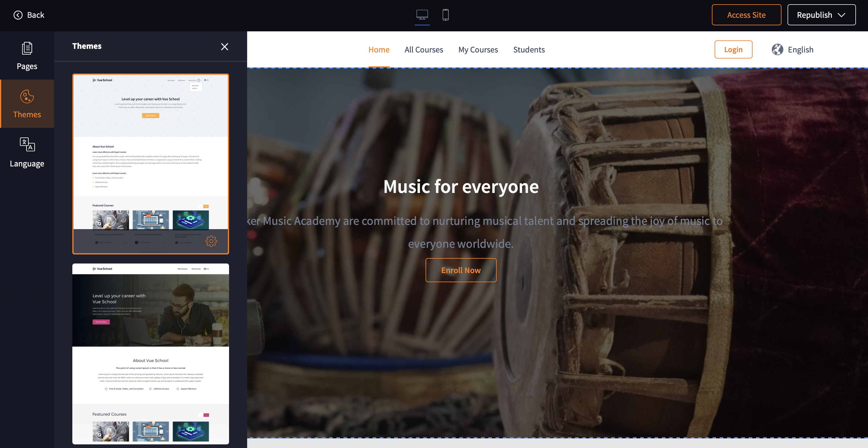Select the Themes palette icon

point(27,96)
